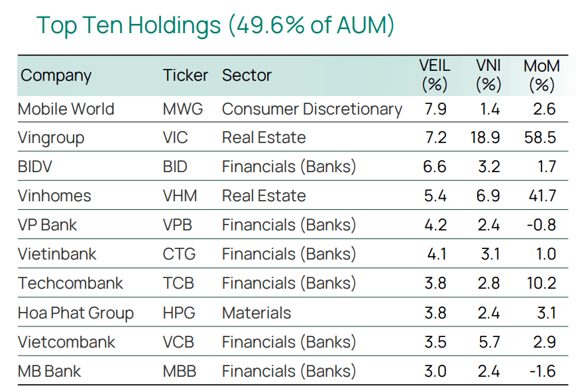Image resolution: width=576 pixels, height=392 pixels.
Task: Select the VPB ticker cell
Action: click(x=178, y=225)
